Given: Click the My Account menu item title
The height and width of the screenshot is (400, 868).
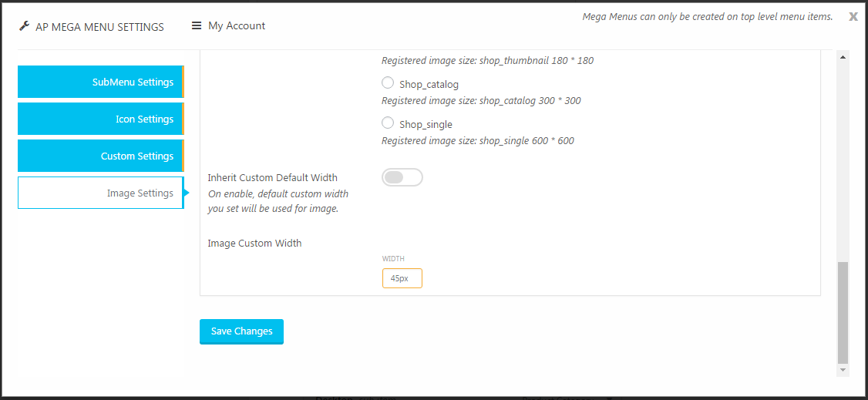Looking at the screenshot, I should [237, 25].
